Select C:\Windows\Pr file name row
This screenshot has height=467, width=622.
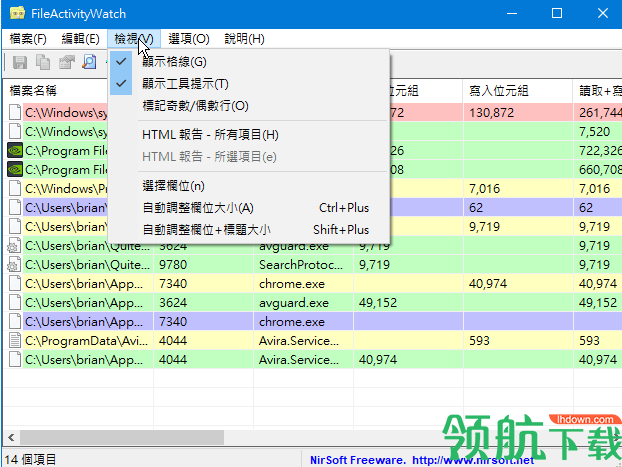(66, 189)
